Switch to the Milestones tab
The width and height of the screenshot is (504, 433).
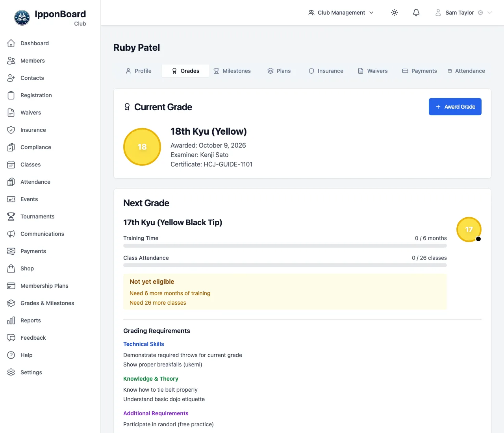pyautogui.click(x=232, y=71)
